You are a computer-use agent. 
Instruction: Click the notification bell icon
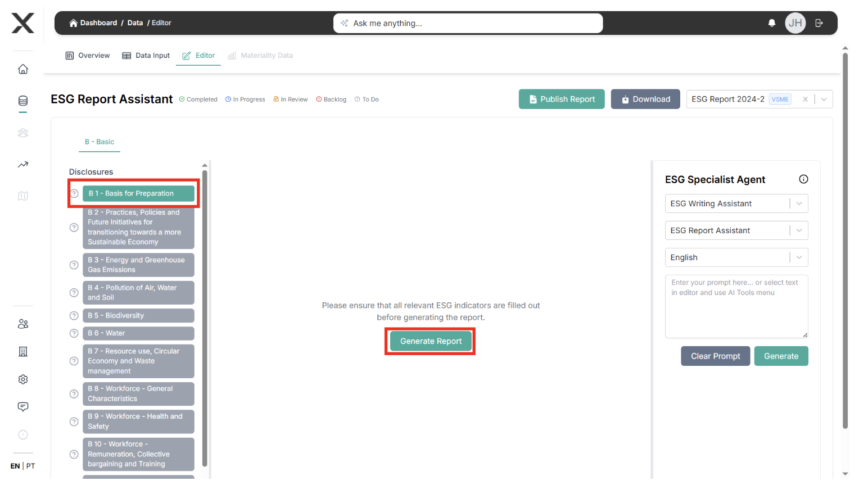click(x=772, y=23)
